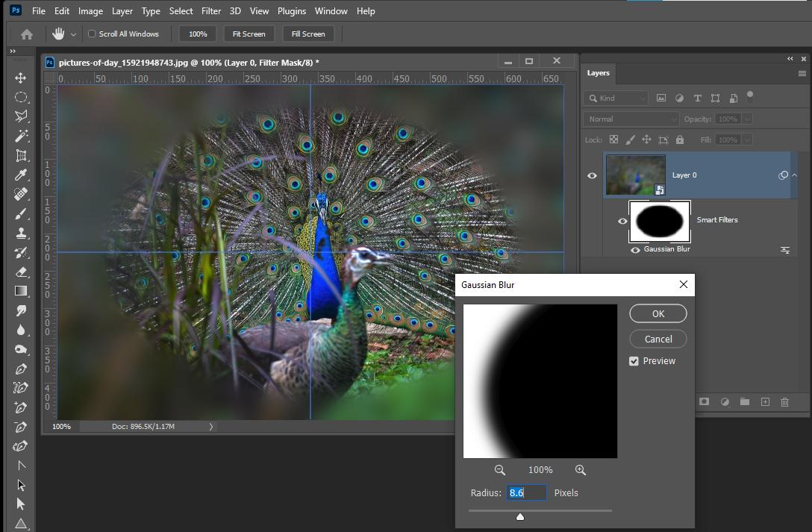This screenshot has width=812, height=532.
Task: Open the Healing Brush tool
Action: (x=21, y=194)
